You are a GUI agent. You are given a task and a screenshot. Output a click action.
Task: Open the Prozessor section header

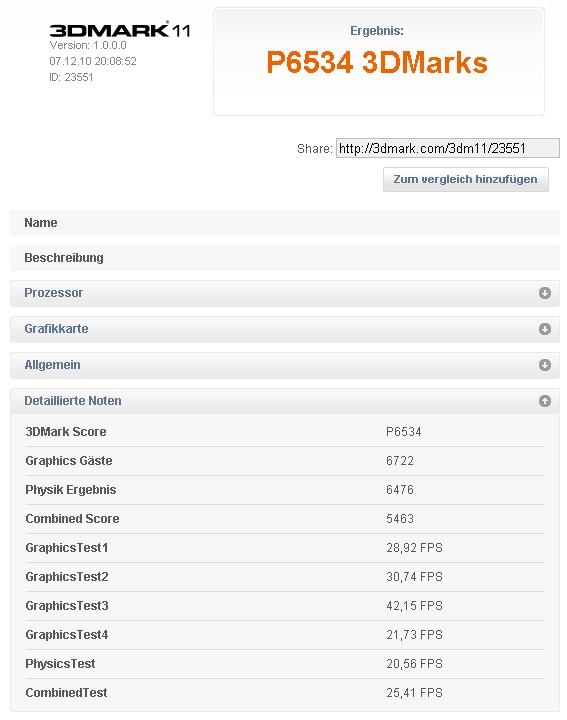(x=285, y=293)
